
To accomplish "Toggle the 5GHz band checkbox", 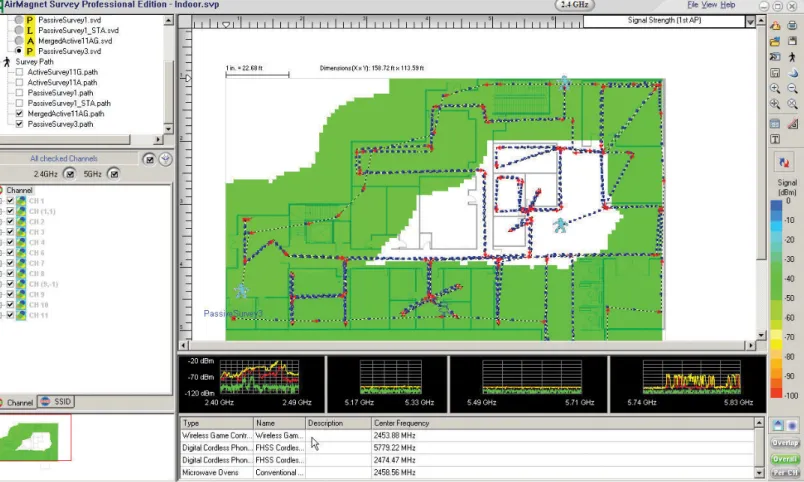I will point(114,174).
